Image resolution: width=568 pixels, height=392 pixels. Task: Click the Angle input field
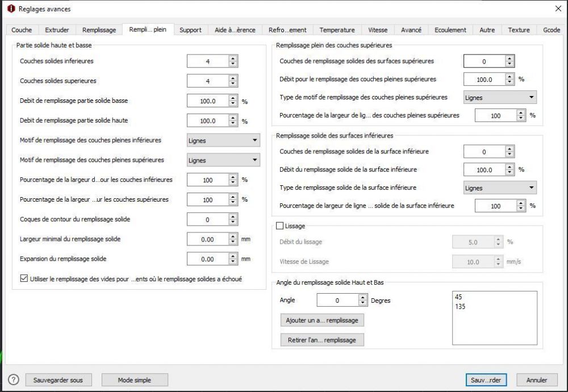337,300
